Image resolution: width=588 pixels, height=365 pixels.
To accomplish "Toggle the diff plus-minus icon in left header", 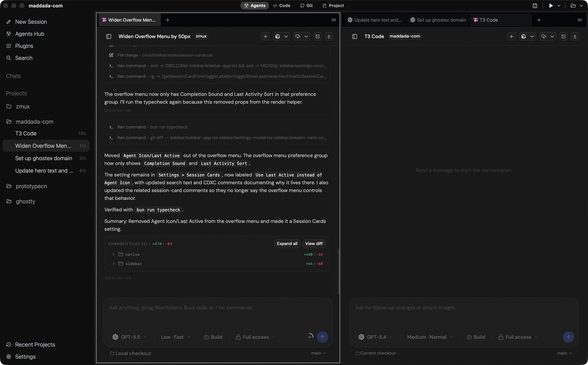I will [329, 36].
